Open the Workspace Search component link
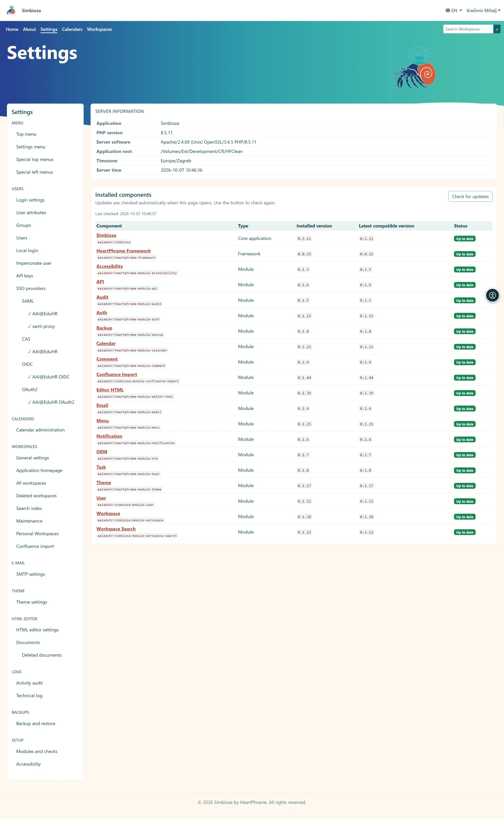 point(116,529)
